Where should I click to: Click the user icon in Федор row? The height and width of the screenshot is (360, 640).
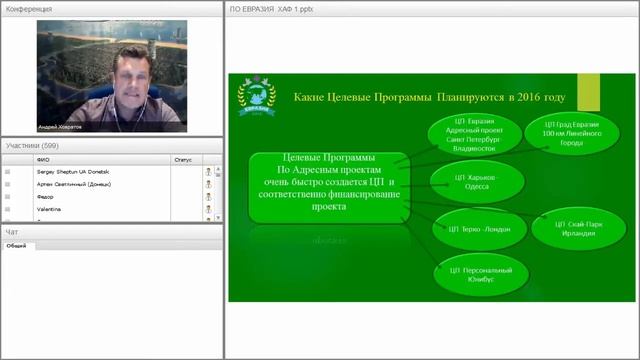coord(209,197)
